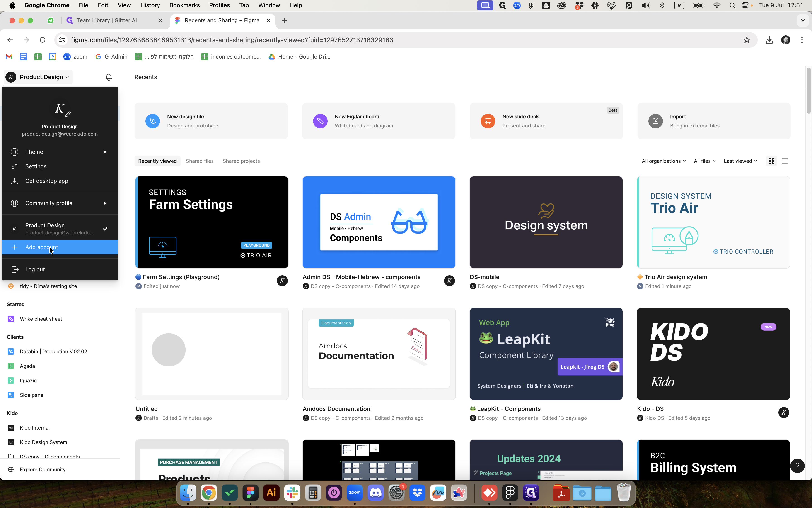Expand the Theme submenu
Image resolution: width=812 pixels, height=508 pixels.
pyautogui.click(x=60, y=152)
